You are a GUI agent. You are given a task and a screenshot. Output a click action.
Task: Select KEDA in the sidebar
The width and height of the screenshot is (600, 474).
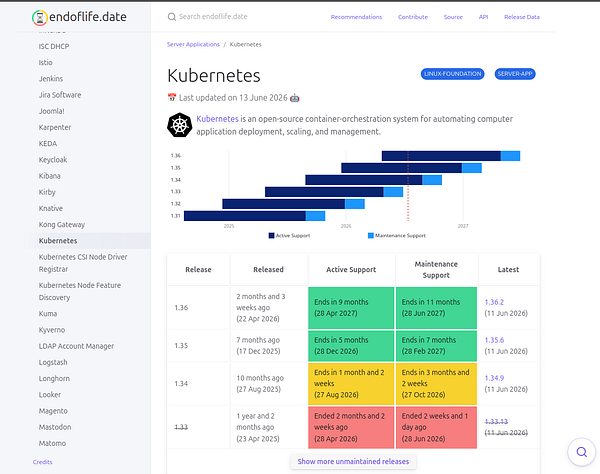pyautogui.click(x=47, y=143)
